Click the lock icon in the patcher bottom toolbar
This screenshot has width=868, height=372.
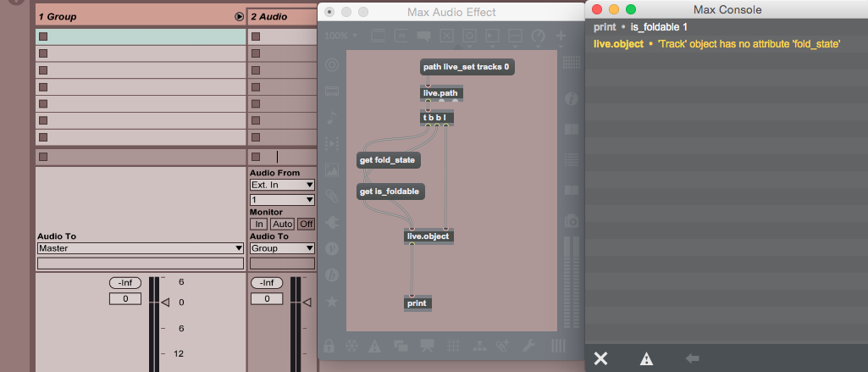pyautogui.click(x=329, y=345)
